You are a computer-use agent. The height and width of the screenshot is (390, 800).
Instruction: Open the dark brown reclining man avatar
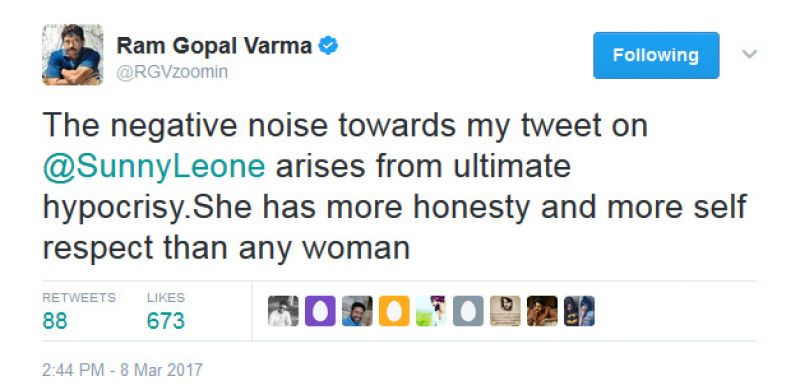point(542,311)
